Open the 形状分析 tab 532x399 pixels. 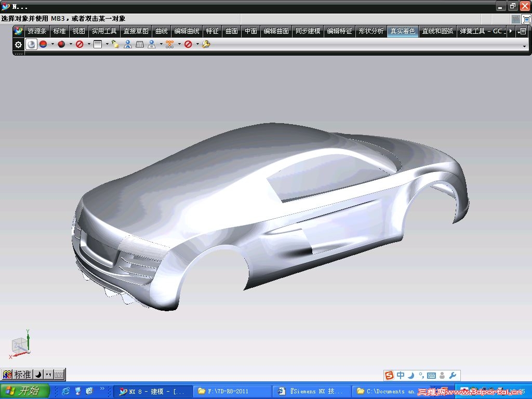[371, 31]
